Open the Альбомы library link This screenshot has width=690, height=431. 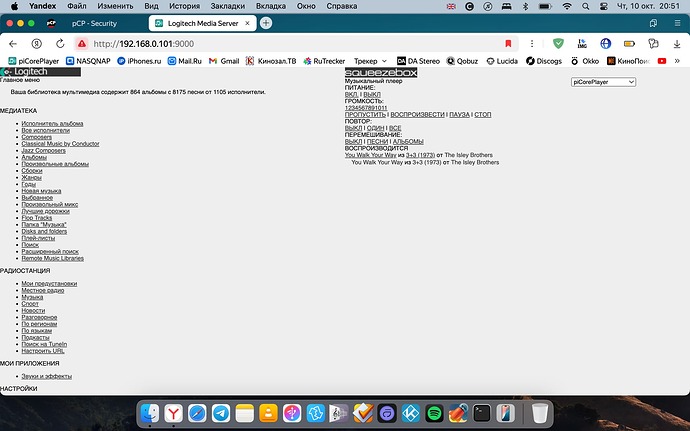pyautogui.click(x=34, y=157)
